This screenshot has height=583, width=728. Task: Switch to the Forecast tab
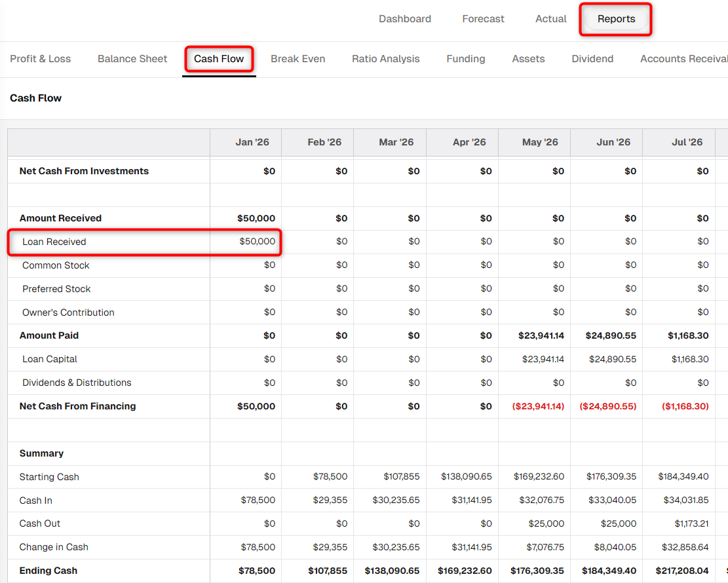(483, 19)
